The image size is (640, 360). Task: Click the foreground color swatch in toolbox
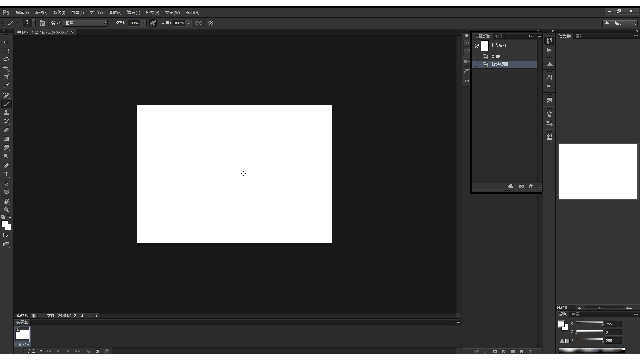point(4,224)
